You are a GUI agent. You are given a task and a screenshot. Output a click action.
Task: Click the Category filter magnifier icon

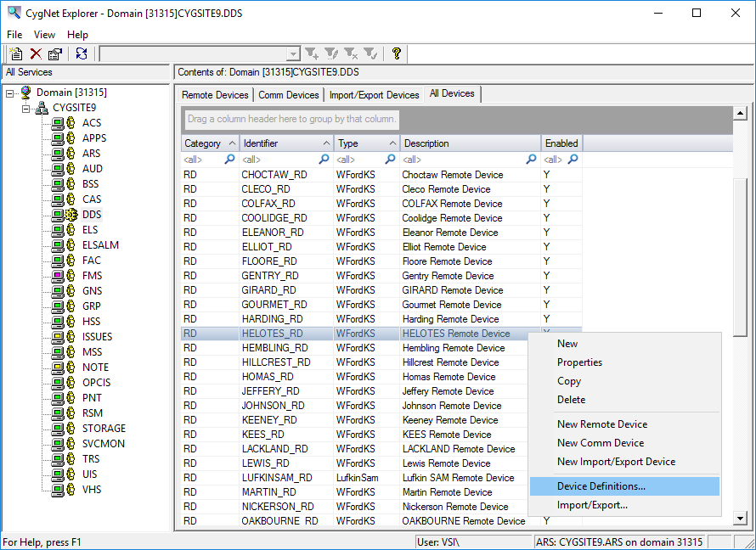[x=230, y=160]
